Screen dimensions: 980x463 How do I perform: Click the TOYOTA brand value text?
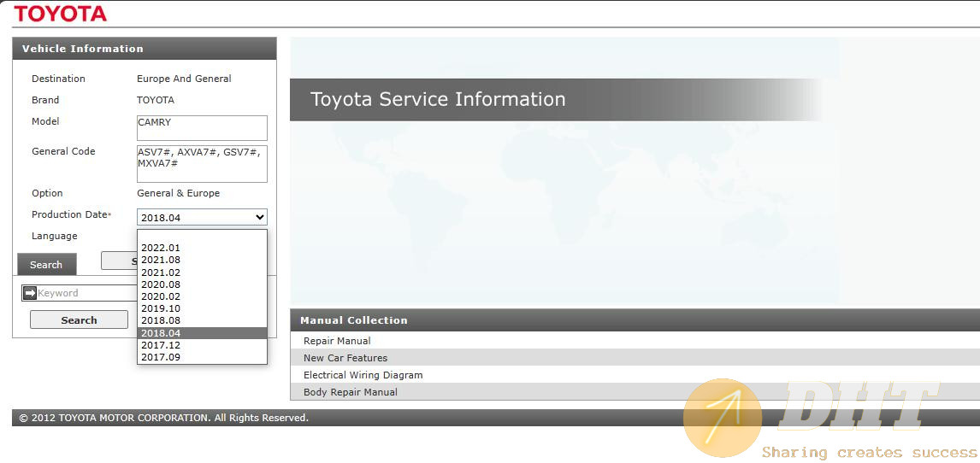[x=156, y=100]
